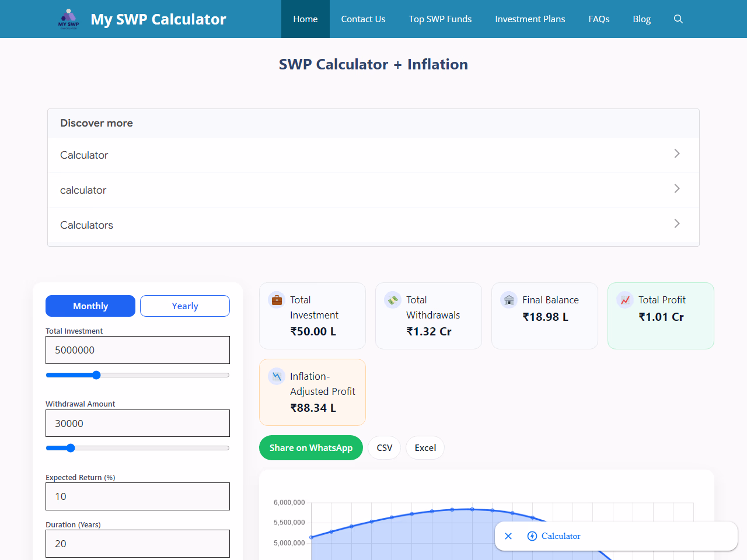Expand the lowercase calculator row chevron
The image size is (747, 560).
click(x=677, y=188)
